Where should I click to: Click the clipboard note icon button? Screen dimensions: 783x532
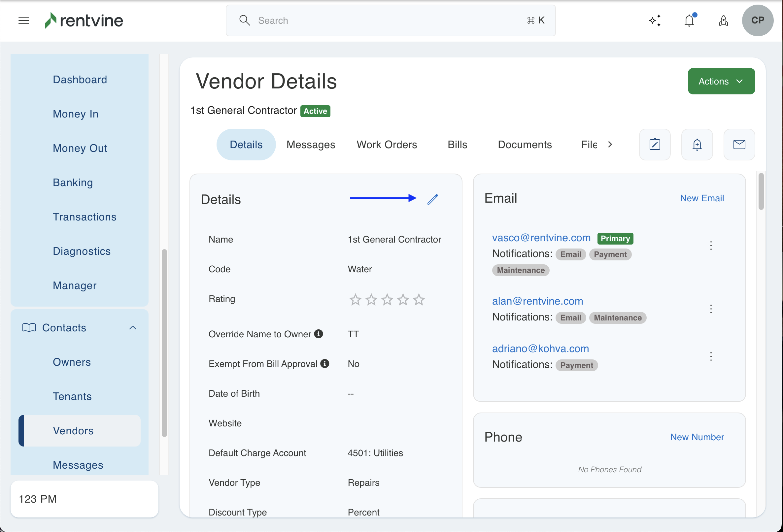pyautogui.click(x=655, y=145)
